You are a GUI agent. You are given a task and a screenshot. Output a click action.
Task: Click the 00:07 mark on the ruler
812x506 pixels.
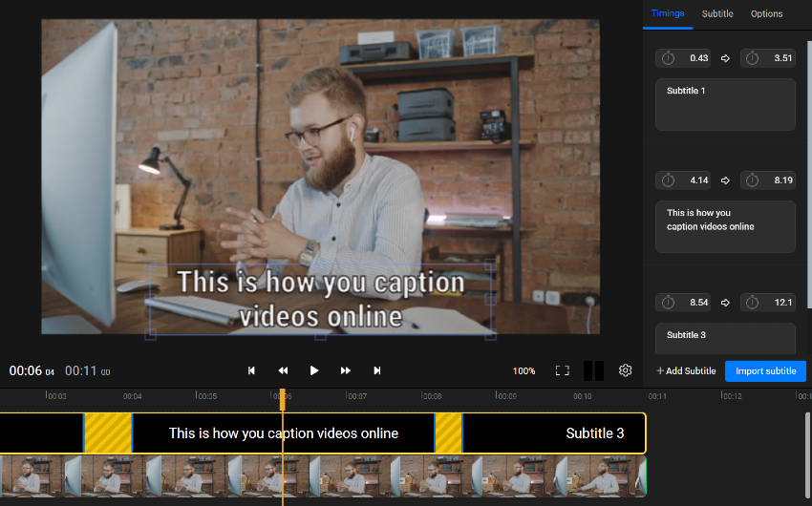[357, 396]
